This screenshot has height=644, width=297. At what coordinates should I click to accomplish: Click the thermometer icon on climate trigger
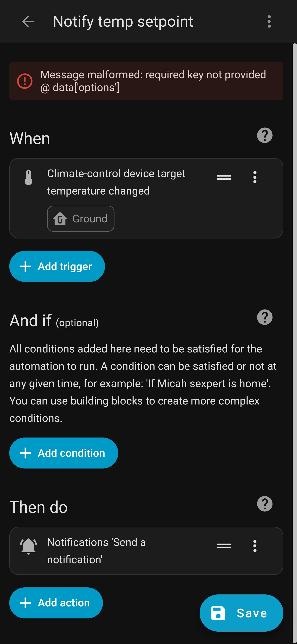pyautogui.click(x=28, y=177)
